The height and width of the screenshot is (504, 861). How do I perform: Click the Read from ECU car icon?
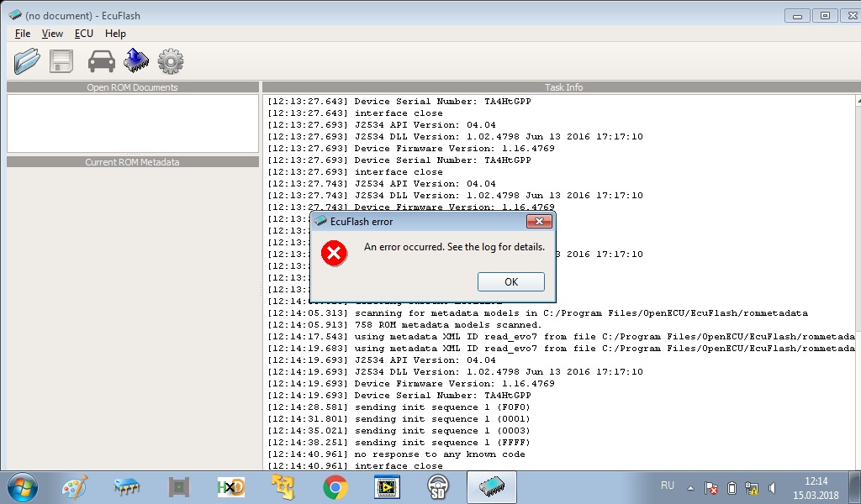coord(102,60)
